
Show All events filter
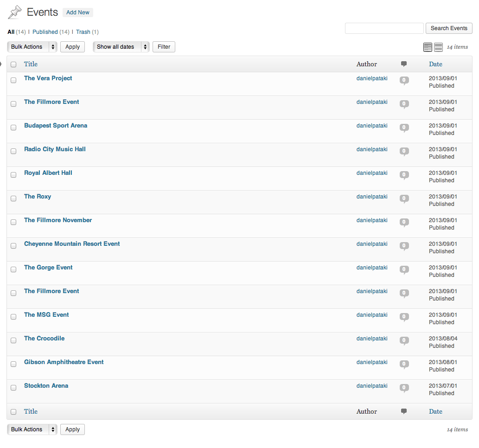pos(11,32)
